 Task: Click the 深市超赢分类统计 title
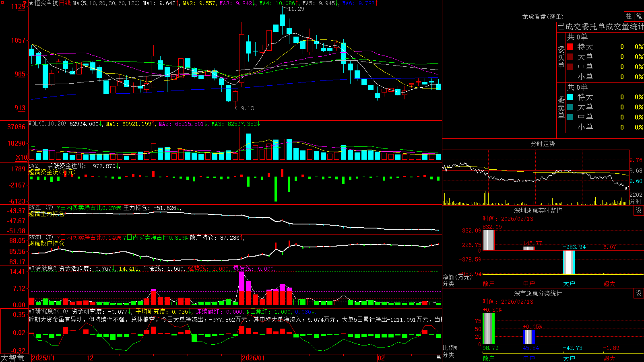click(538, 293)
